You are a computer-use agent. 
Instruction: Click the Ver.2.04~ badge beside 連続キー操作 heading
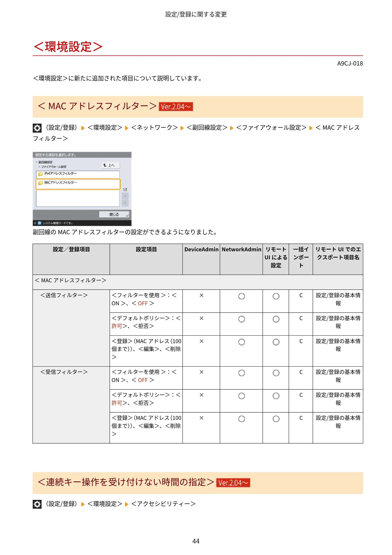pos(233,483)
